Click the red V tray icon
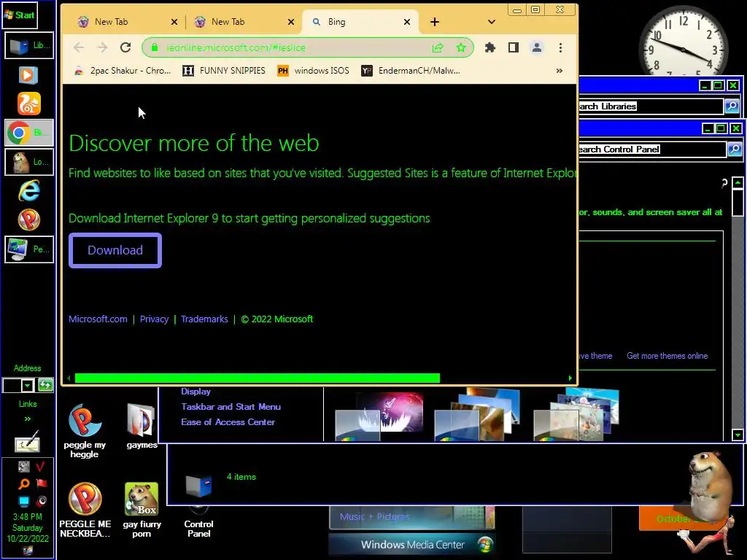Screen dimensions: 747x560 click(x=41, y=467)
